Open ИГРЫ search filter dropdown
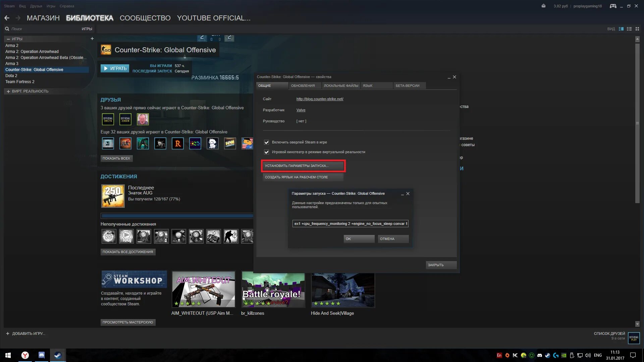 pyautogui.click(x=87, y=29)
